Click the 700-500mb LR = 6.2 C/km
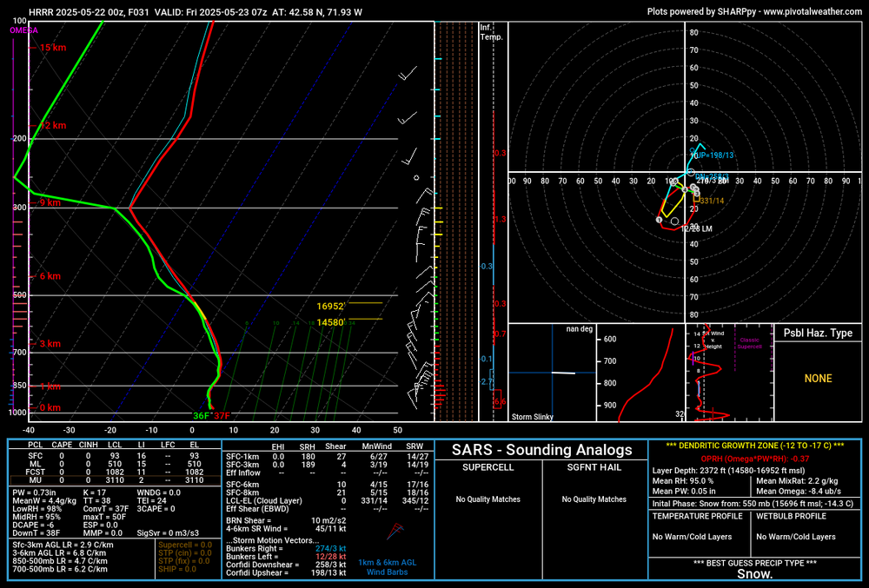869x588 pixels. (60, 569)
